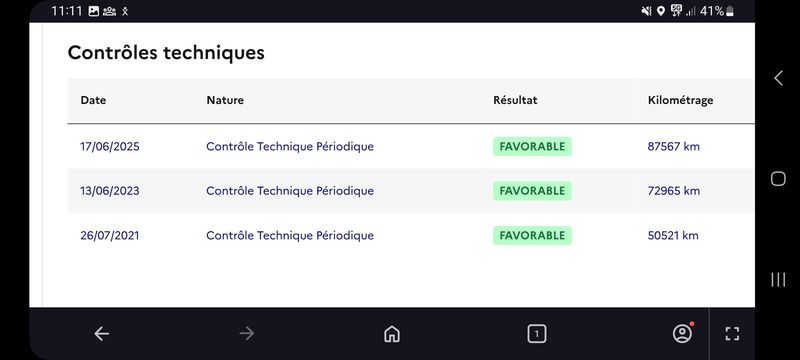Open the browser home page
Viewport: 800px width, 360px height.
point(391,334)
